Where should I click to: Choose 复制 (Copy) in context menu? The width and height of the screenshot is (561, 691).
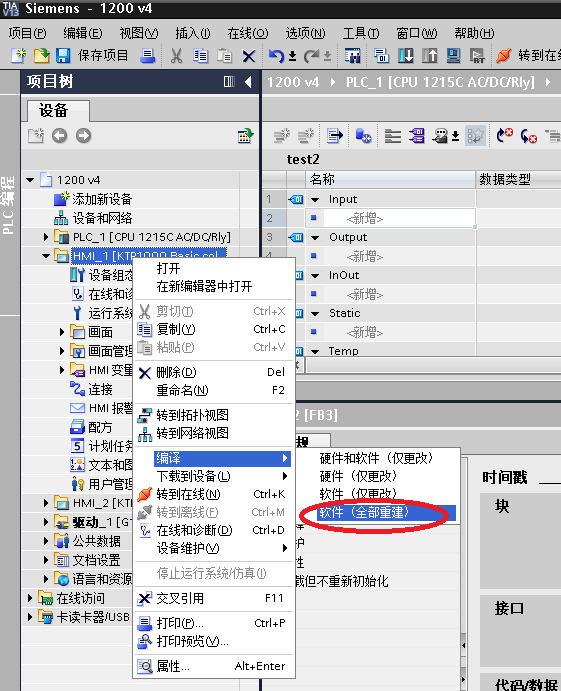[212, 329]
